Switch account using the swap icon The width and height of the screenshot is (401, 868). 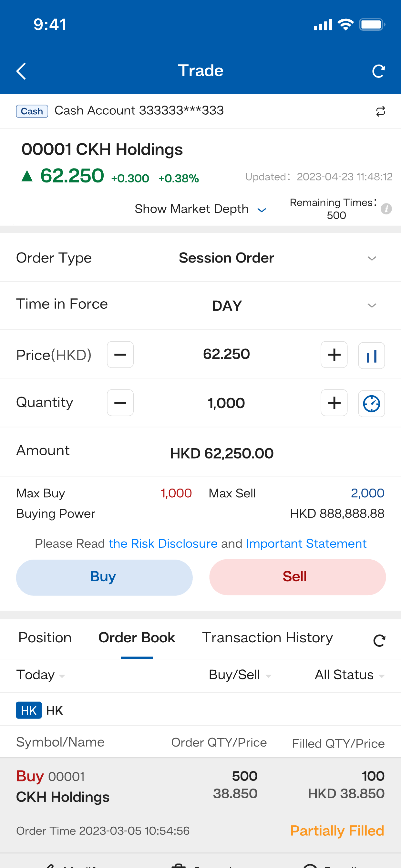(x=380, y=111)
